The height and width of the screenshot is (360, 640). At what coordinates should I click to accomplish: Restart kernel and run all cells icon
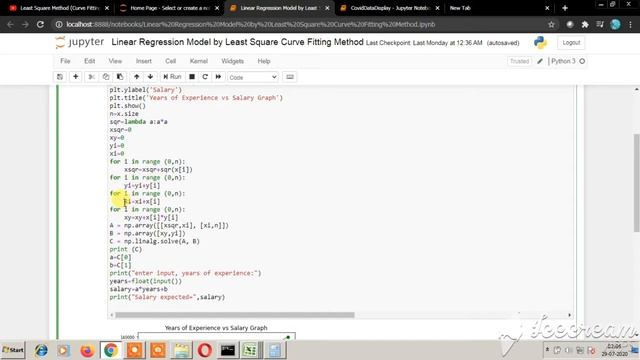[218, 77]
